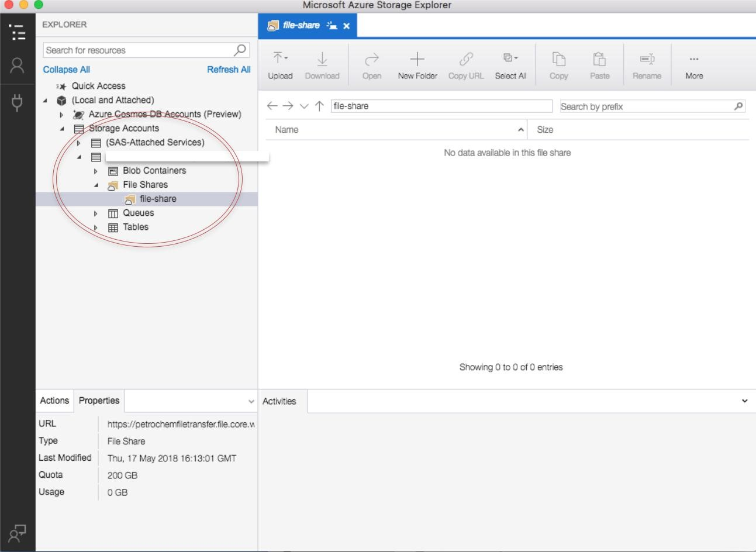Click Collapse All link

click(67, 70)
